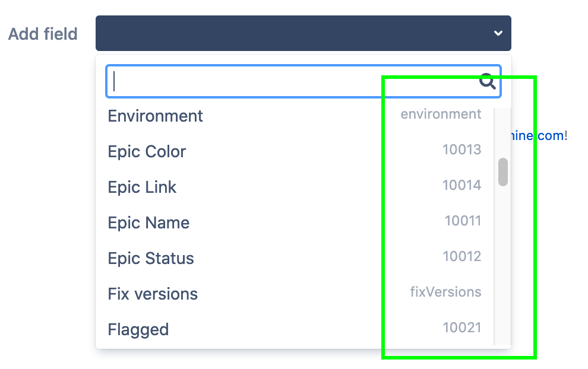Select the Epic Name field option
Viewport: 588px width, 369px height.
pos(148,223)
